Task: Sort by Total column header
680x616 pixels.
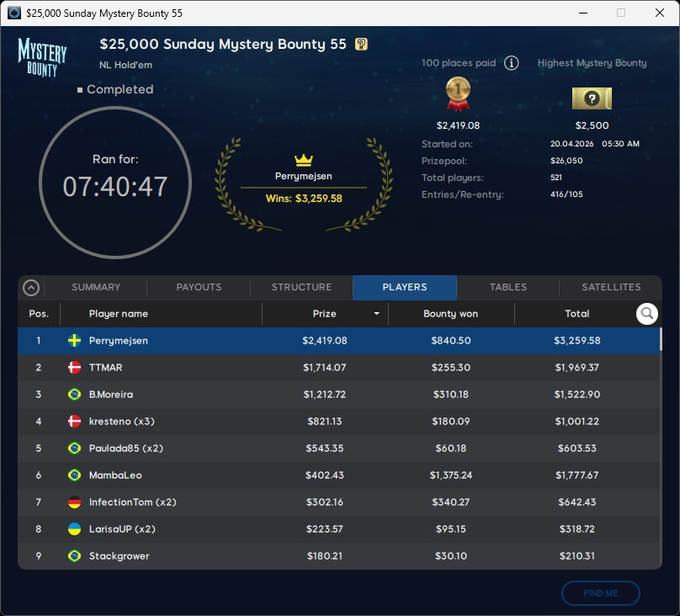Action: point(576,314)
